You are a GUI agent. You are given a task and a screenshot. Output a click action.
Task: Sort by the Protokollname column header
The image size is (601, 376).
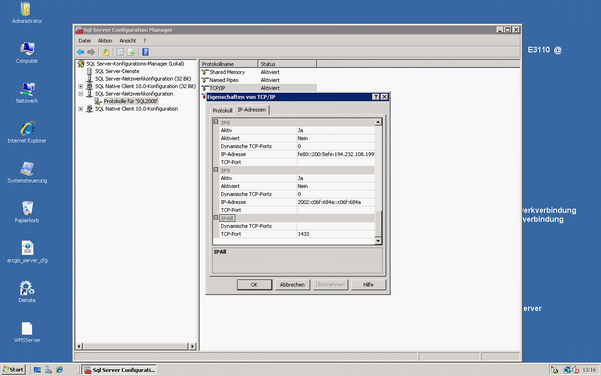(x=228, y=64)
